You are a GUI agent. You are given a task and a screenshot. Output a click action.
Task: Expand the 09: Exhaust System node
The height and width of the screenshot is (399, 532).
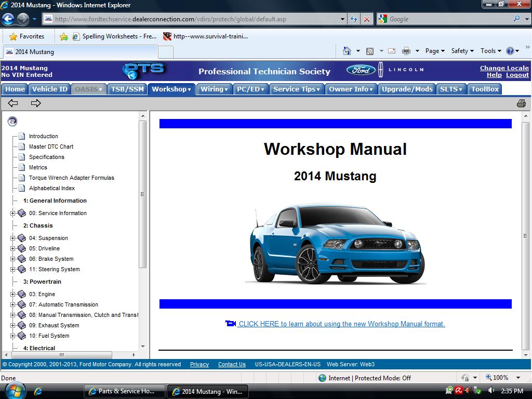click(12, 325)
